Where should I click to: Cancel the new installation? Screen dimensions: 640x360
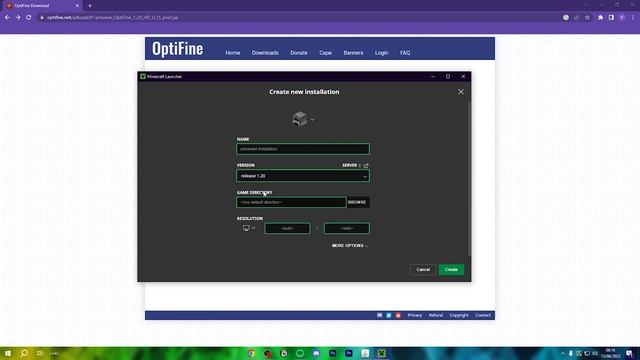pyautogui.click(x=423, y=269)
